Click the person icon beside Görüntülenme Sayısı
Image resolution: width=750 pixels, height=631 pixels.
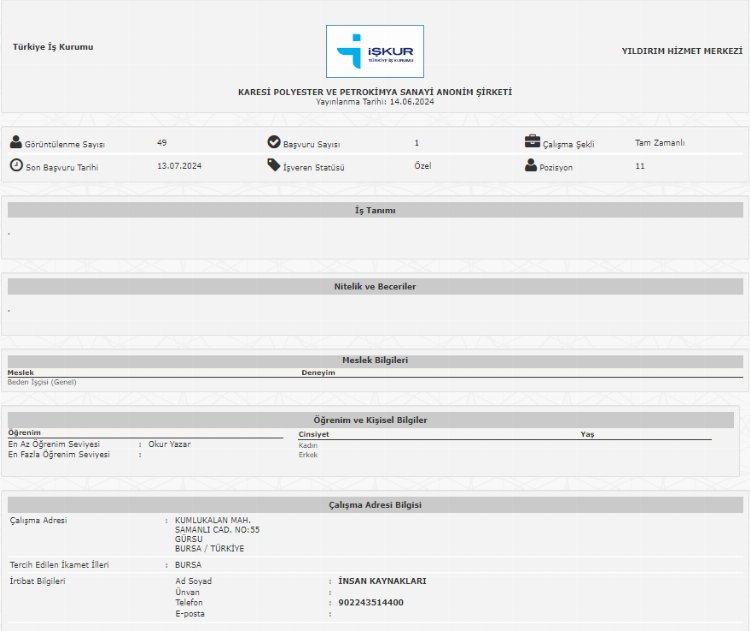coord(16,142)
